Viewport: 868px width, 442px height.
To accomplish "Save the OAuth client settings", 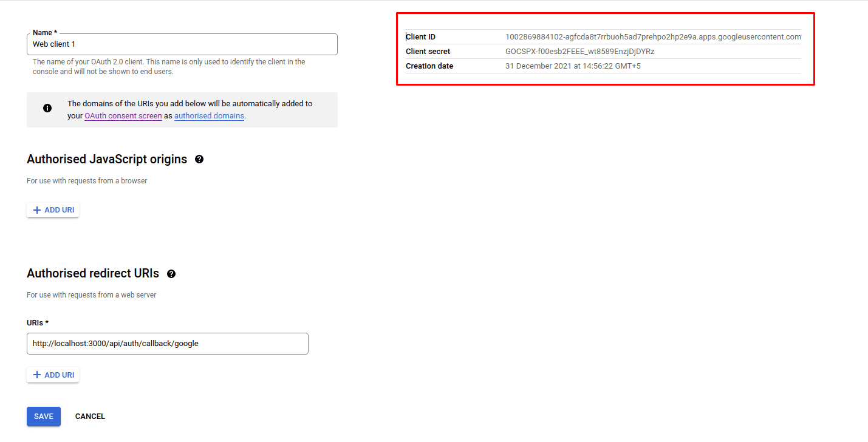I will 44,416.
